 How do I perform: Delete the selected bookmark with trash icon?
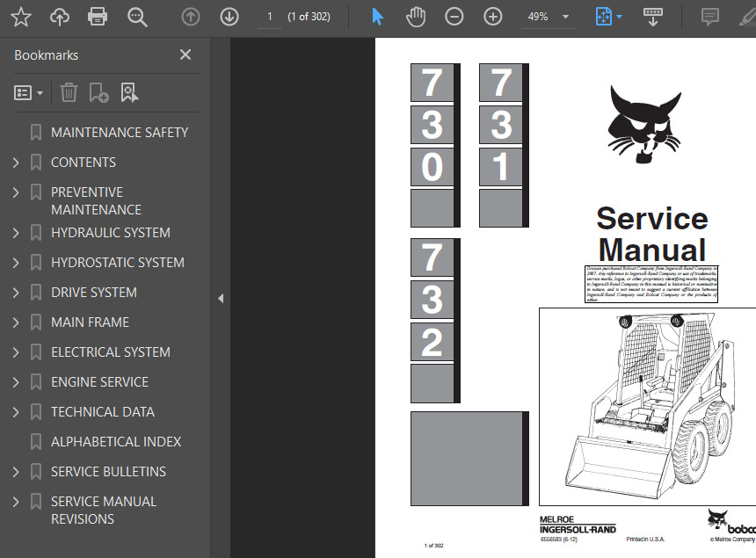coord(69,92)
